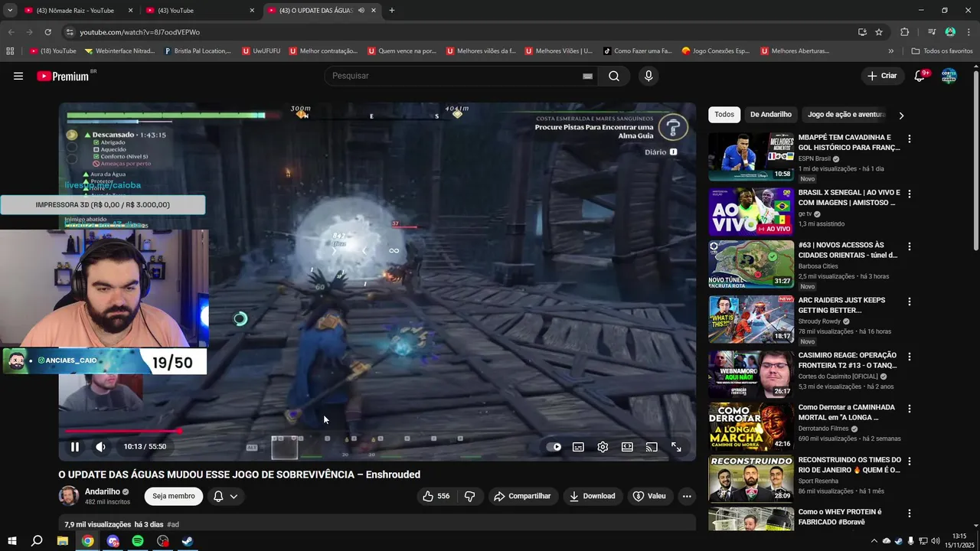Open Chrome extensions puzzle icon
Screen dimensions: 980x551
(905, 32)
